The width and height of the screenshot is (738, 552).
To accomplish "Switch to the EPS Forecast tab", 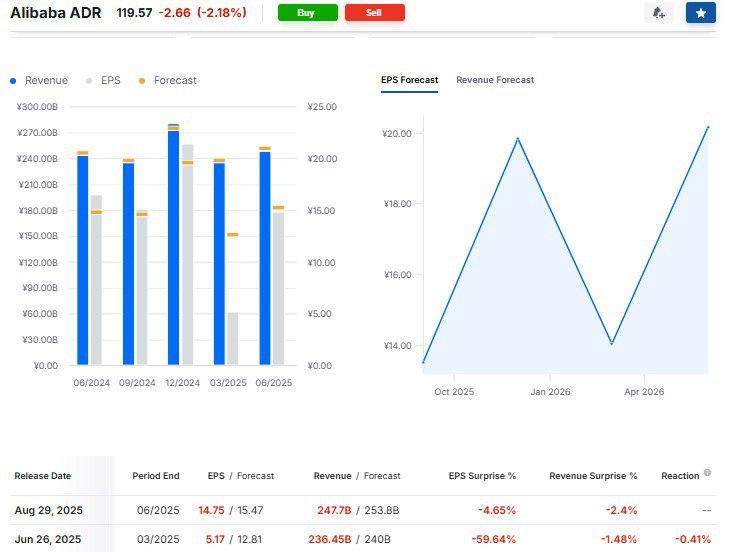I will pos(409,80).
